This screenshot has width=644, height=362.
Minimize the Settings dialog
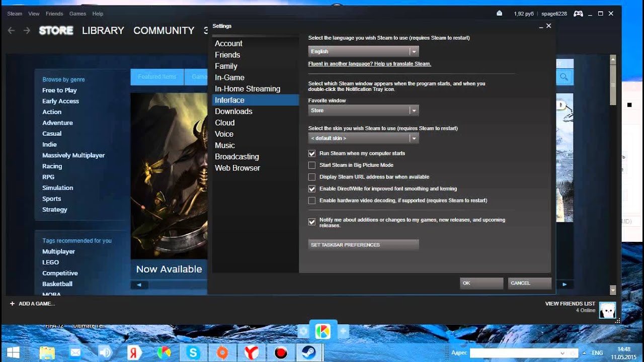(541, 26)
